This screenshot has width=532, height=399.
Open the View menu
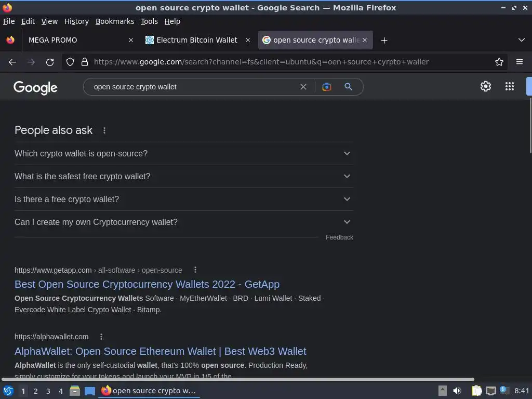point(49,21)
